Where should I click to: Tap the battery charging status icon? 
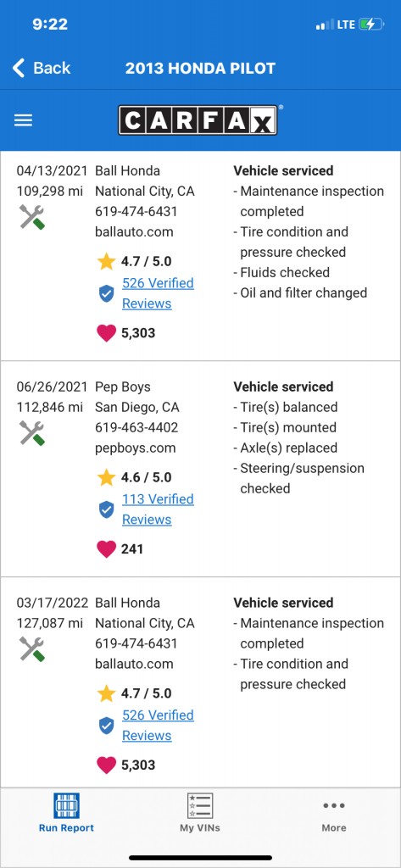click(x=370, y=25)
